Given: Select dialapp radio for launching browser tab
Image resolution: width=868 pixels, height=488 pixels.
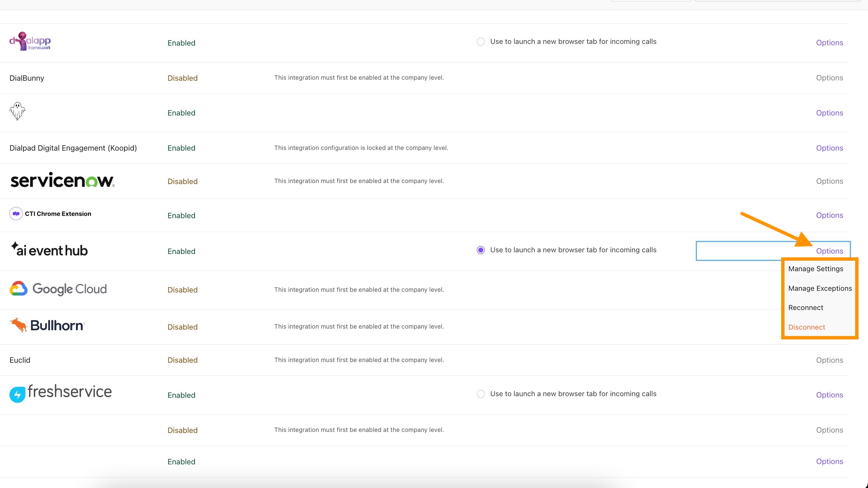Looking at the screenshot, I should 480,42.
